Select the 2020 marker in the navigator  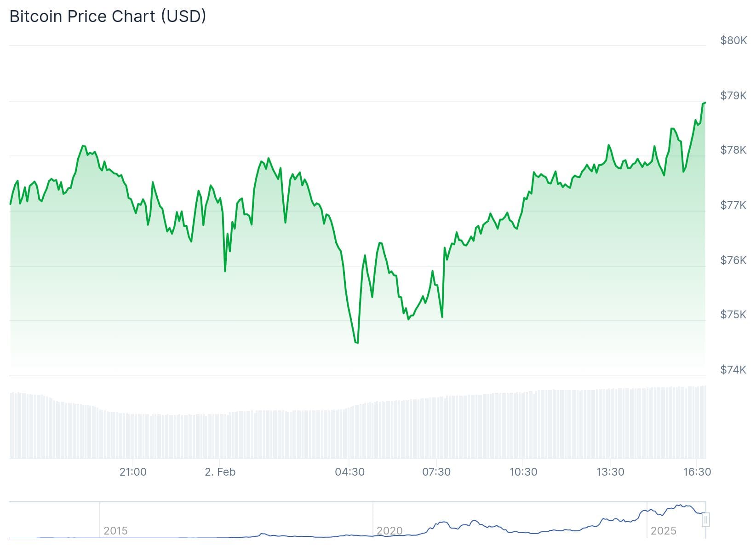coord(389,531)
